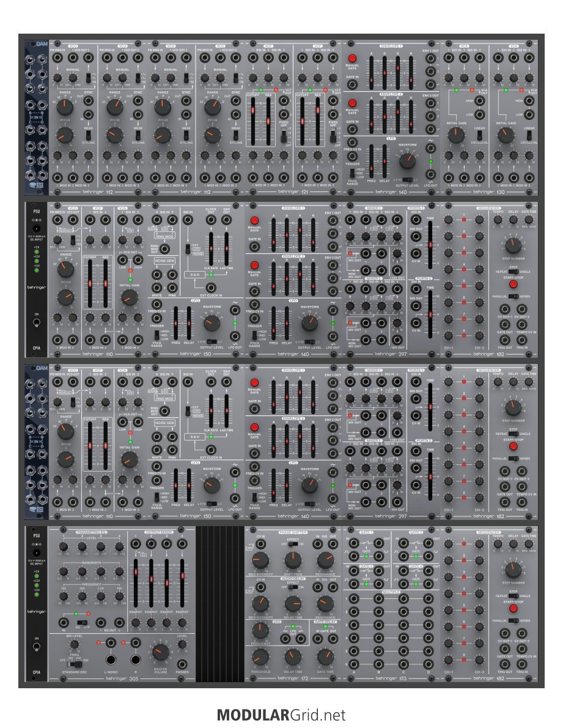Click the 10K Frequency knob on the EQ
This screenshot has height=728, width=563.
[x=119, y=596]
